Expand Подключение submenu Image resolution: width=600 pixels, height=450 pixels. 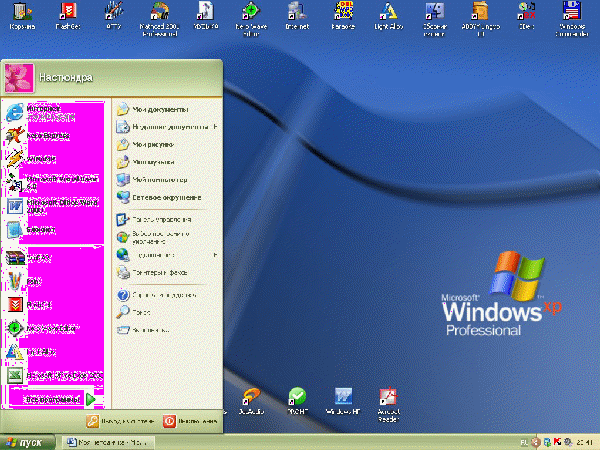[x=167, y=255]
